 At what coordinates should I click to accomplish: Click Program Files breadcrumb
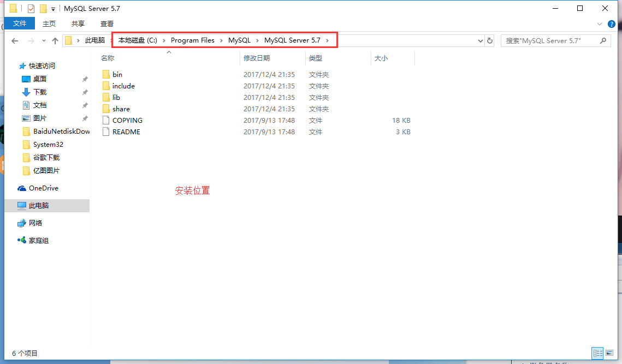pos(193,40)
